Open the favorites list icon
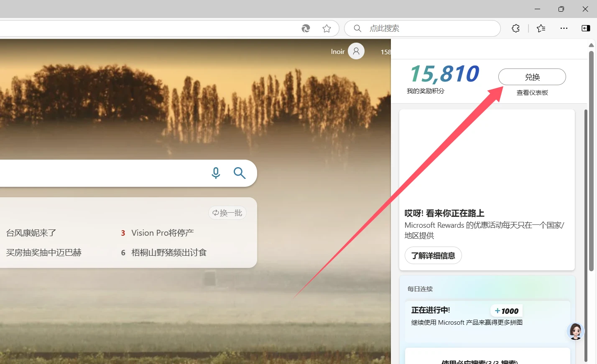597x364 pixels. click(x=541, y=28)
